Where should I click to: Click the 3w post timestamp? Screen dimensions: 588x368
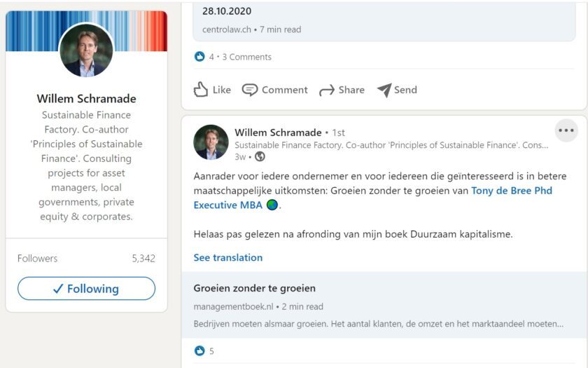coord(240,156)
